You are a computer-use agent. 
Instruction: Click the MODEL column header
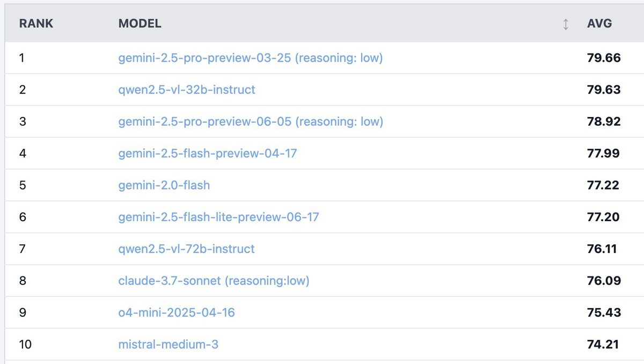pyautogui.click(x=140, y=24)
